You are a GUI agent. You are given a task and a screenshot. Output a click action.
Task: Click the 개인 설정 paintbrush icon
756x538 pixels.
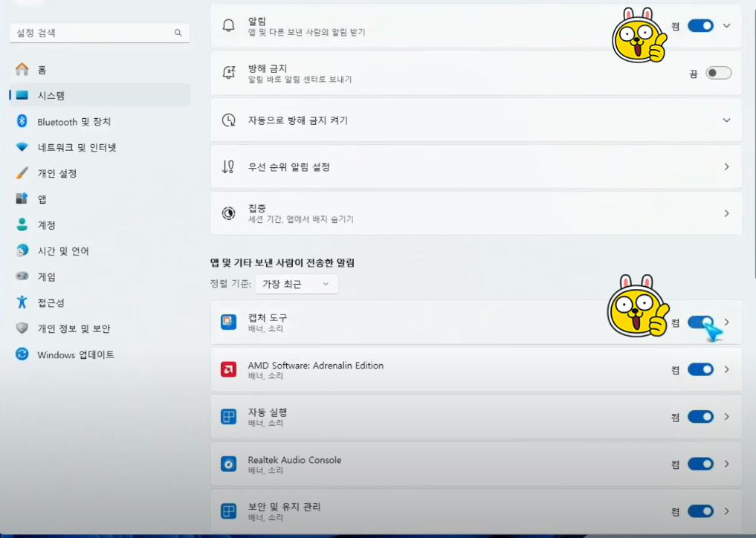point(22,173)
